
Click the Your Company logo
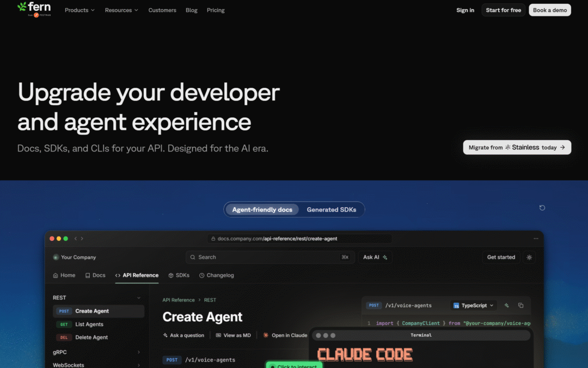(56, 257)
